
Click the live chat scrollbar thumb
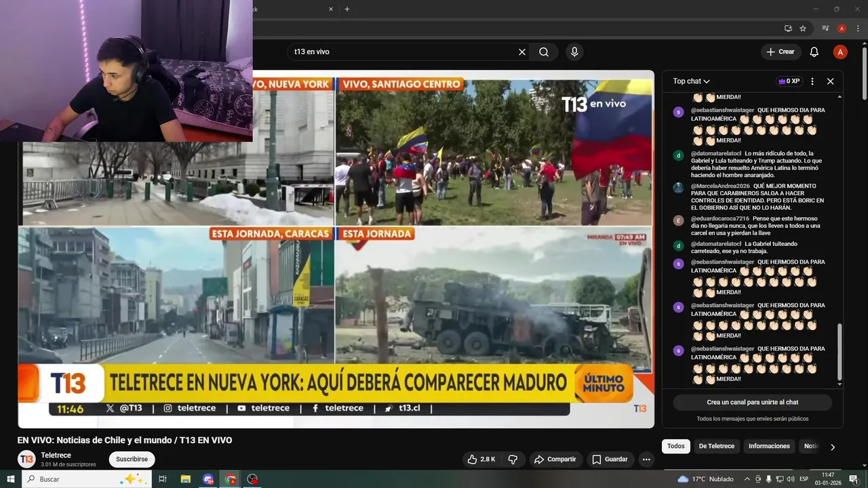pos(840,352)
